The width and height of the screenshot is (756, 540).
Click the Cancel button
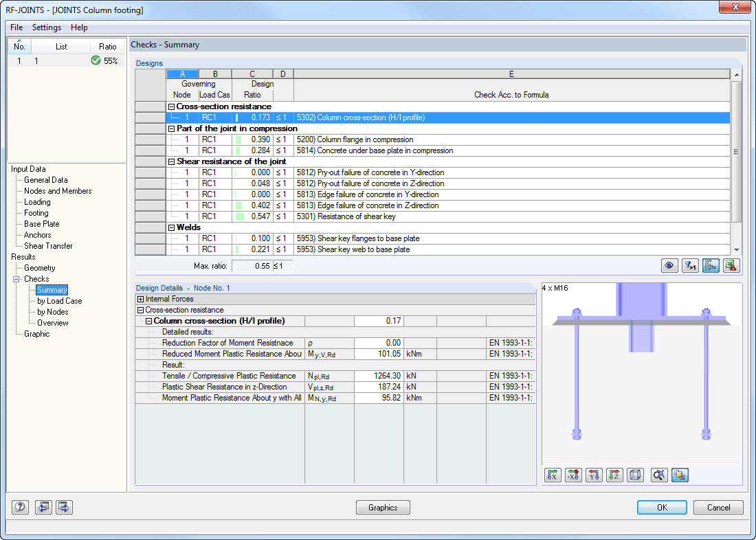click(x=718, y=508)
